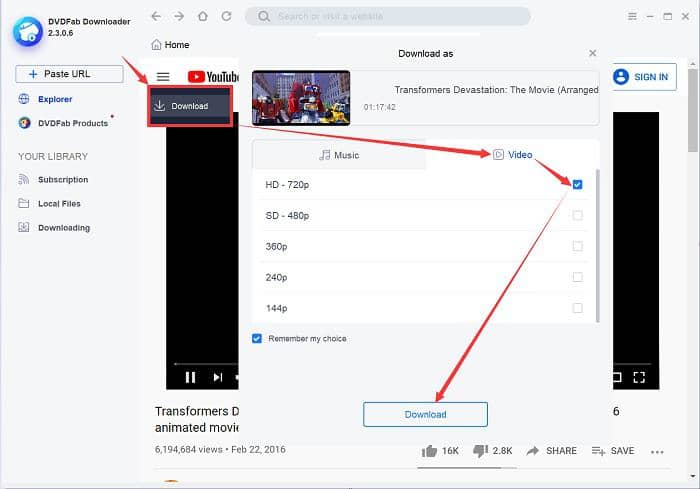Go back with the browser back arrow
The width and height of the screenshot is (700, 489).
pyautogui.click(x=155, y=17)
